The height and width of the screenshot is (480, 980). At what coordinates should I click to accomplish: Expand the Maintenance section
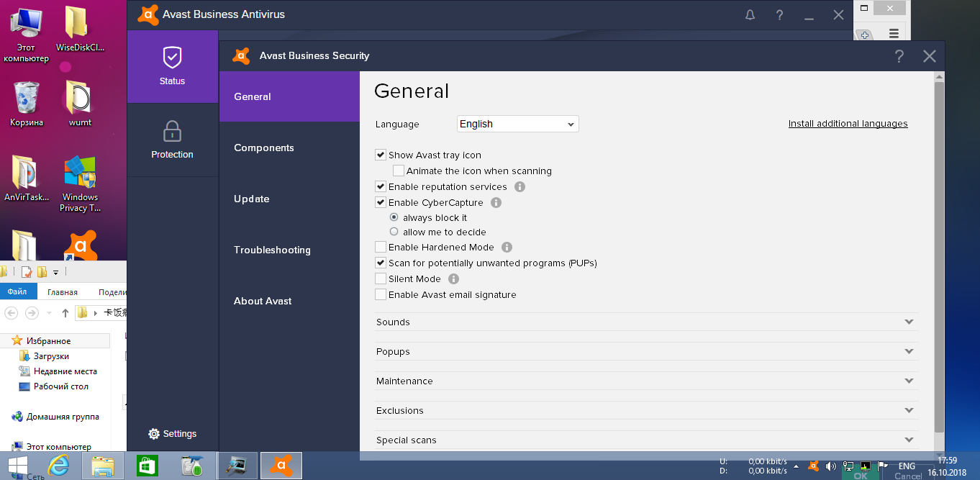click(647, 381)
